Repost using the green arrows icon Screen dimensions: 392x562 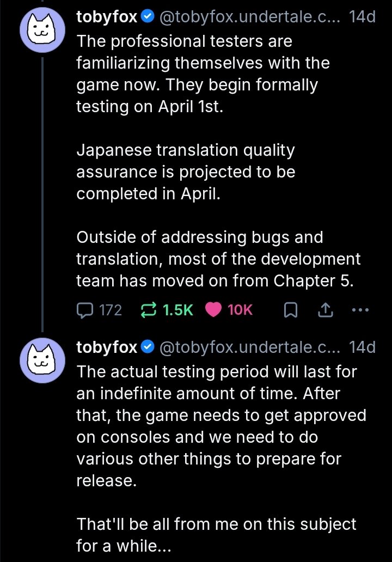[148, 310]
